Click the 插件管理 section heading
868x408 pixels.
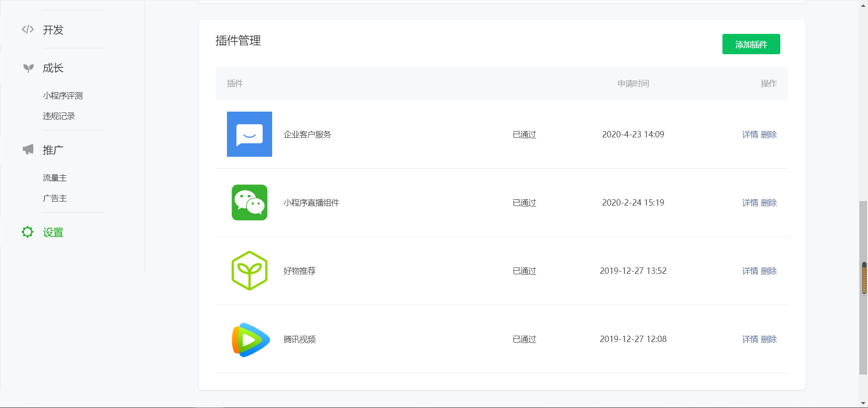point(238,41)
